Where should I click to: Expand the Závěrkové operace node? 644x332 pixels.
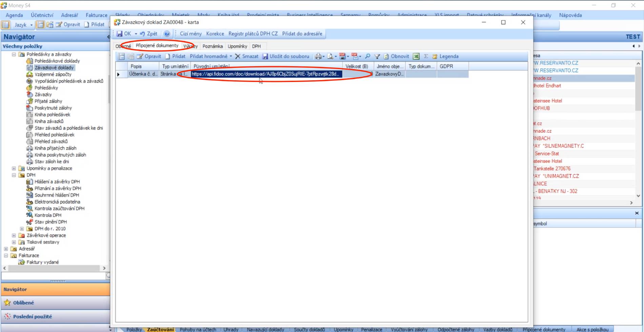[14, 235]
